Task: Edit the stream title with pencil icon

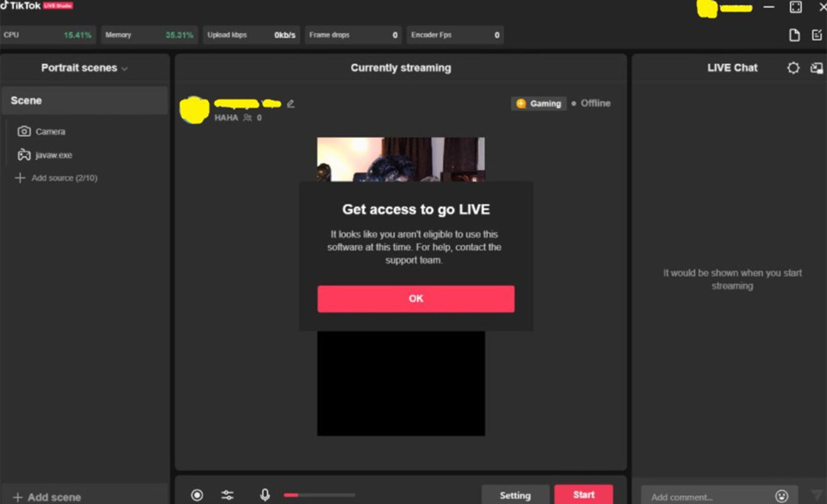Action: click(290, 103)
